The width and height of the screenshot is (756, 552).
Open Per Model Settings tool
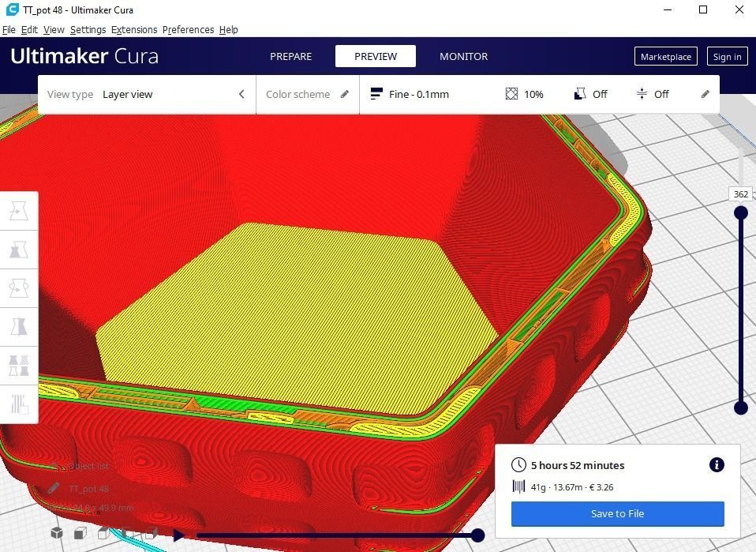pyautogui.click(x=19, y=366)
